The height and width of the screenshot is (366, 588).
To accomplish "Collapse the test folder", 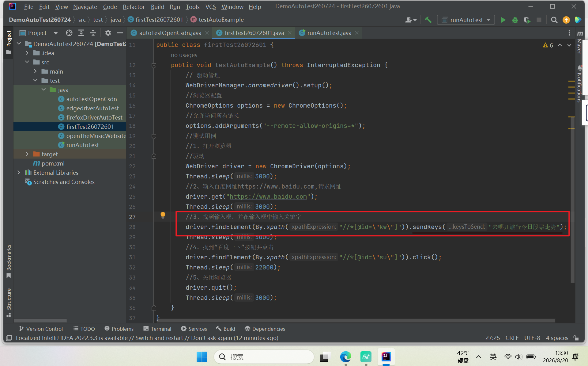I will pyautogui.click(x=35, y=81).
